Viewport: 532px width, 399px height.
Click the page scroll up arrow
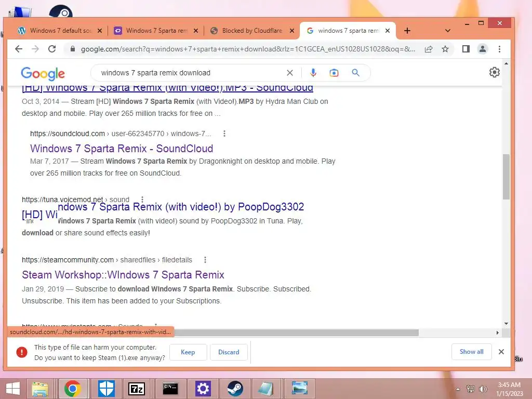(x=506, y=63)
